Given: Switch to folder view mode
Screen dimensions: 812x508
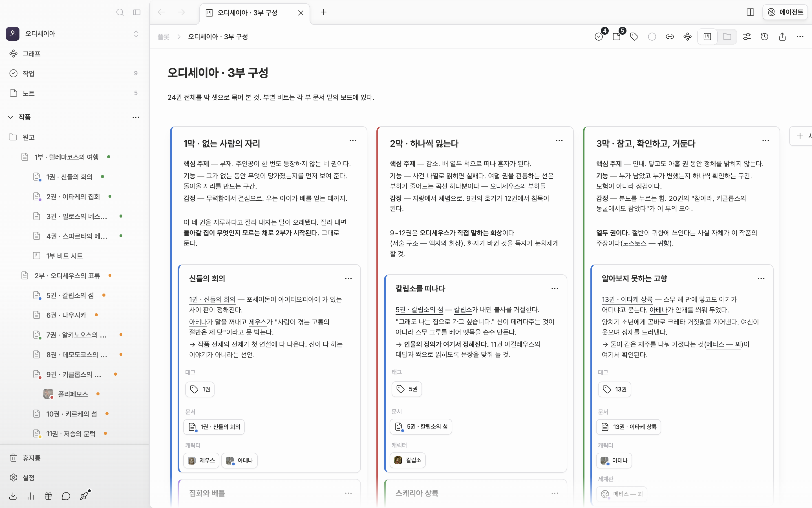Looking at the screenshot, I should (x=727, y=36).
